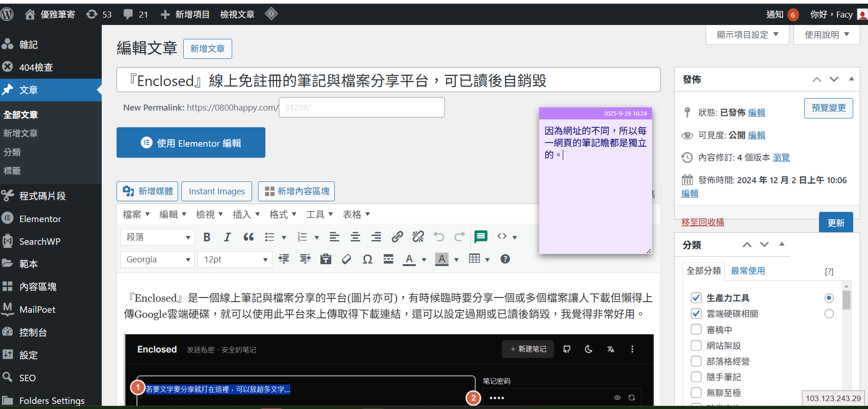Image resolution: width=868 pixels, height=409 pixels.
Task: Open the 插入 editor menu
Action: 246,214
